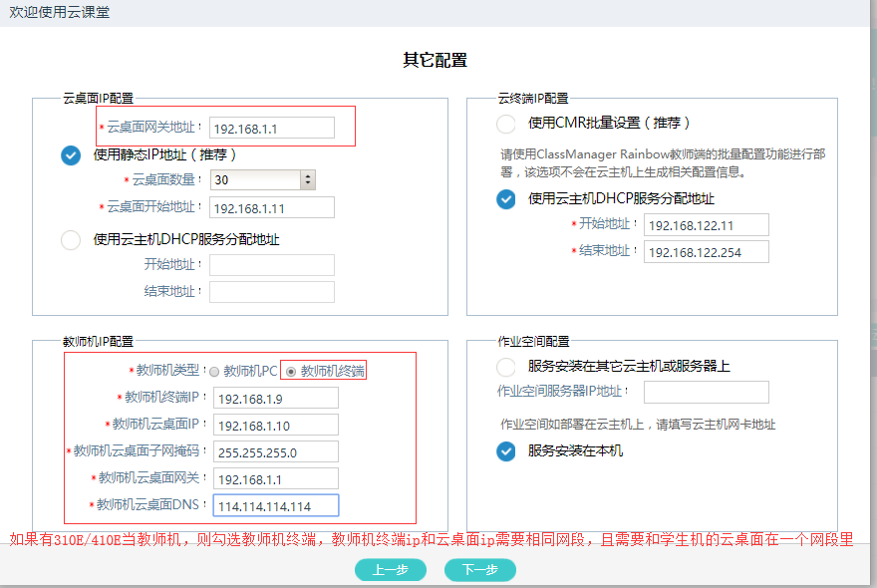The width and height of the screenshot is (877, 588).
Task: Click the 教师机终端IP input field
Action: 275,399
